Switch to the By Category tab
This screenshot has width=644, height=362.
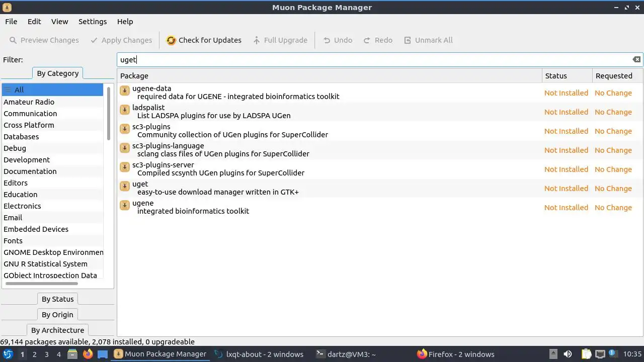(58, 73)
